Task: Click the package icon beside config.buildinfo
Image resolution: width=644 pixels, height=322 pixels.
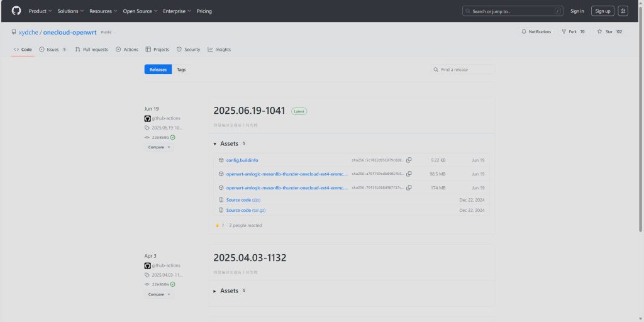Action: [x=221, y=160]
